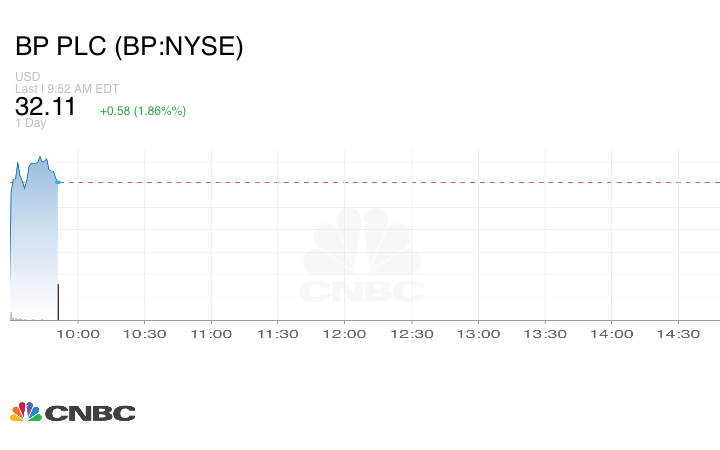Click the blue current price marker dot
The image size is (720, 450).
click(x=59, y=182)
